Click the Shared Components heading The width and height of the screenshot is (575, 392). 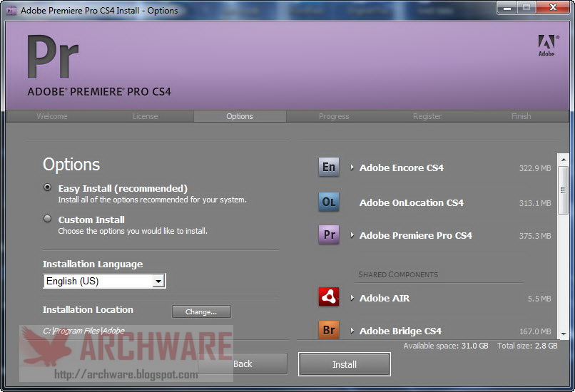click(398, 274)
